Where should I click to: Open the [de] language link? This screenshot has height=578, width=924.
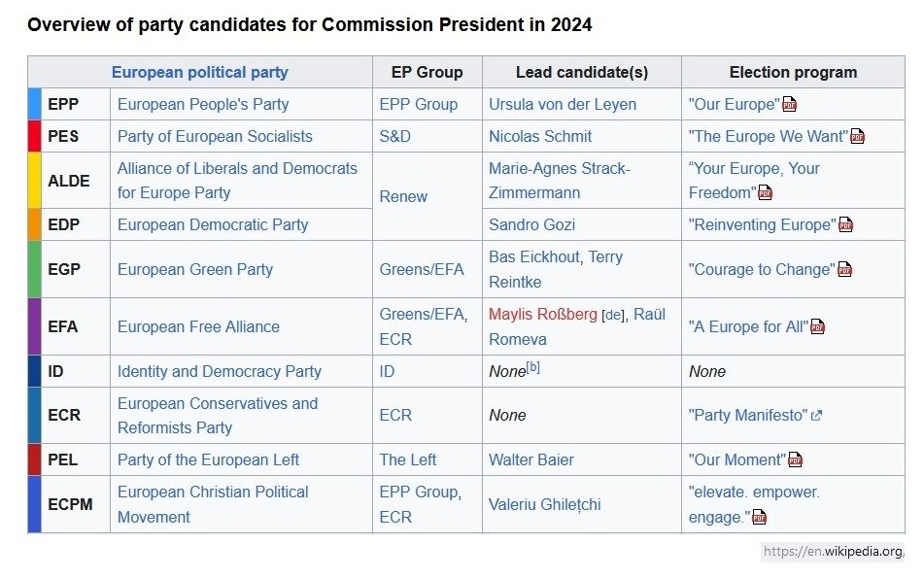click(x=613, y=316)
